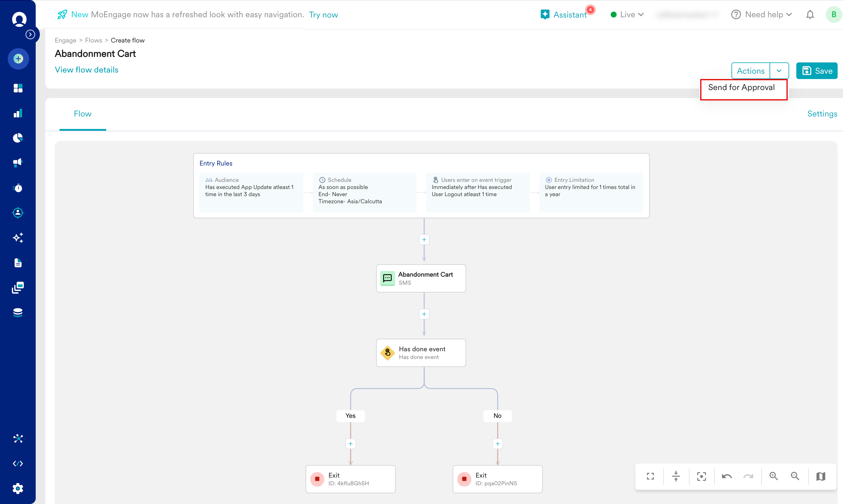
Task: Click the Actions dropdown arrow
Action: coord(779,71)
